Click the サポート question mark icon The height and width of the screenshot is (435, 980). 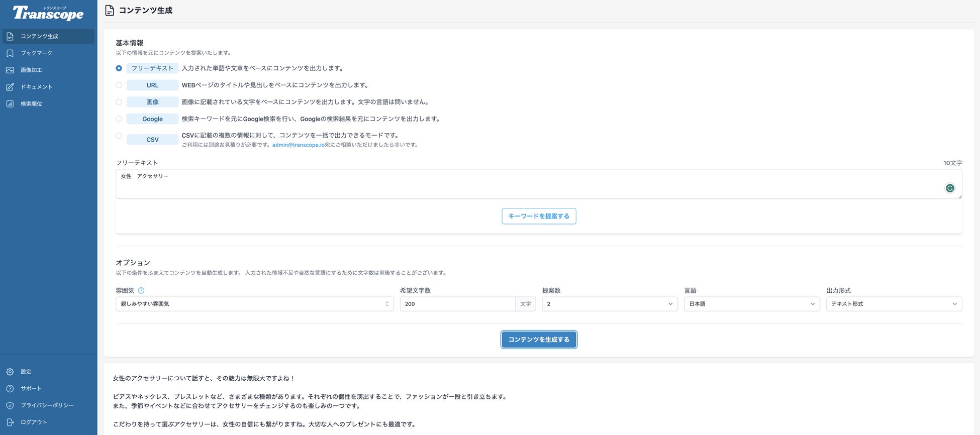click(x=10, y=389)
